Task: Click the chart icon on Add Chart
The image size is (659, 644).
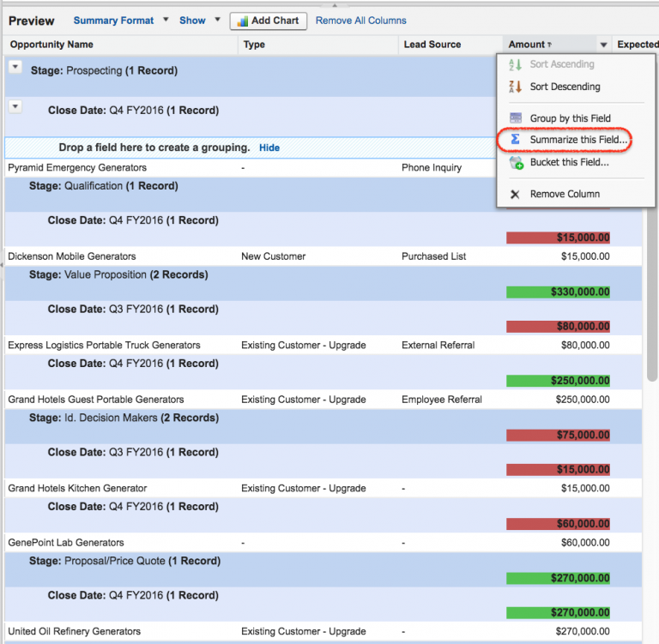Action: point(242,21)
